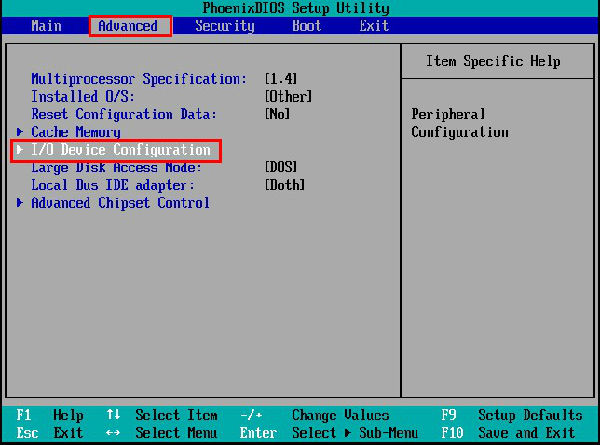Select Large Disk Access Mode label
This screenshot has height=445, width=600.
(x=116, y=168)
